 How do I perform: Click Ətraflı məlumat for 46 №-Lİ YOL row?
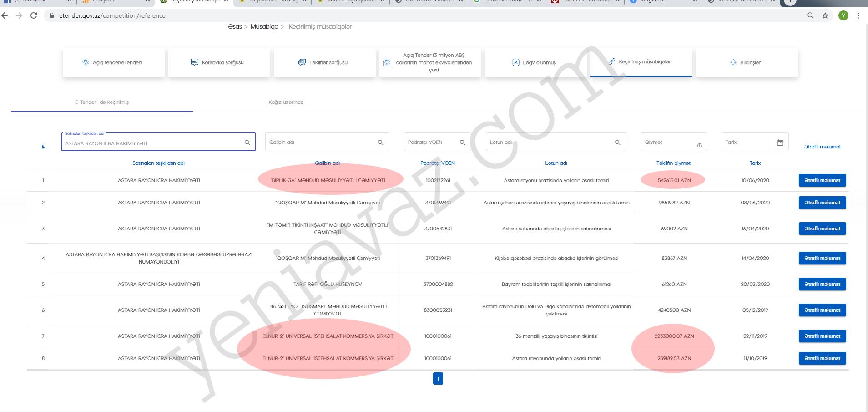pyautogui.click(x=823, y=310)
